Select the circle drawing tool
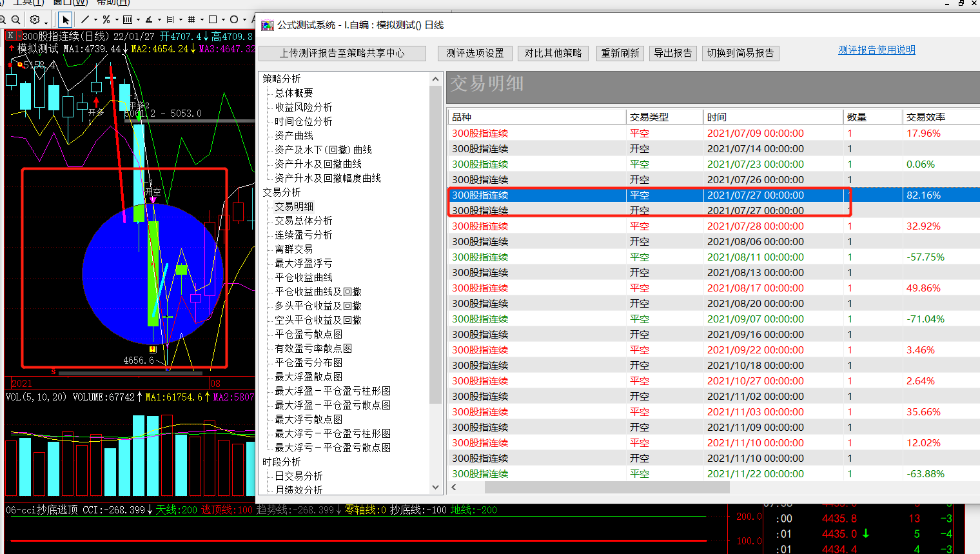The image size is (980, 554). tap(234, 19)
